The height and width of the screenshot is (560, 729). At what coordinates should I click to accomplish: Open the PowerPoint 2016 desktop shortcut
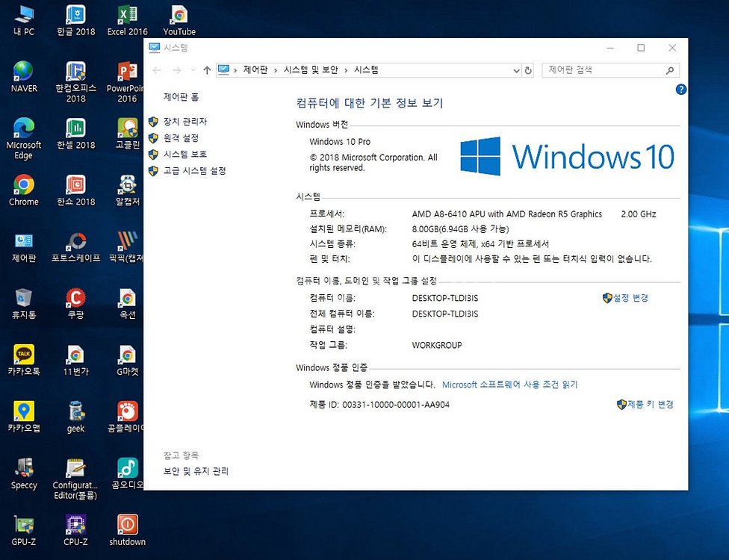pyautogui.click(x=125, y=81)
